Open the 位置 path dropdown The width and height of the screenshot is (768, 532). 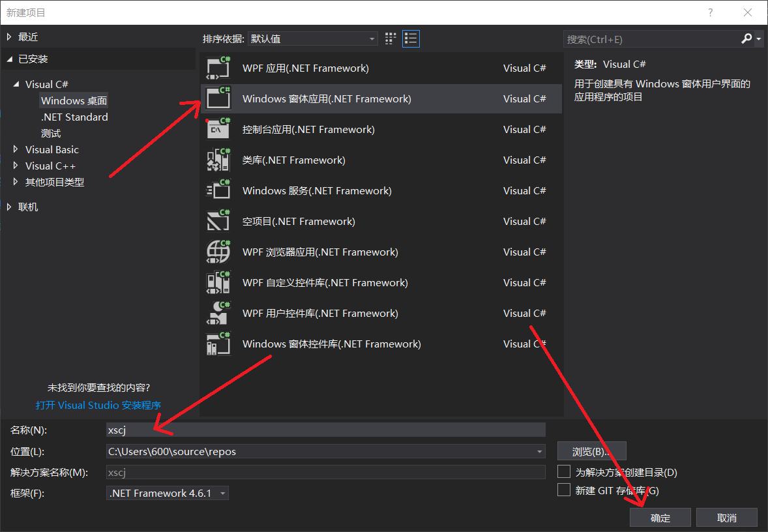(x=539, y=451)
